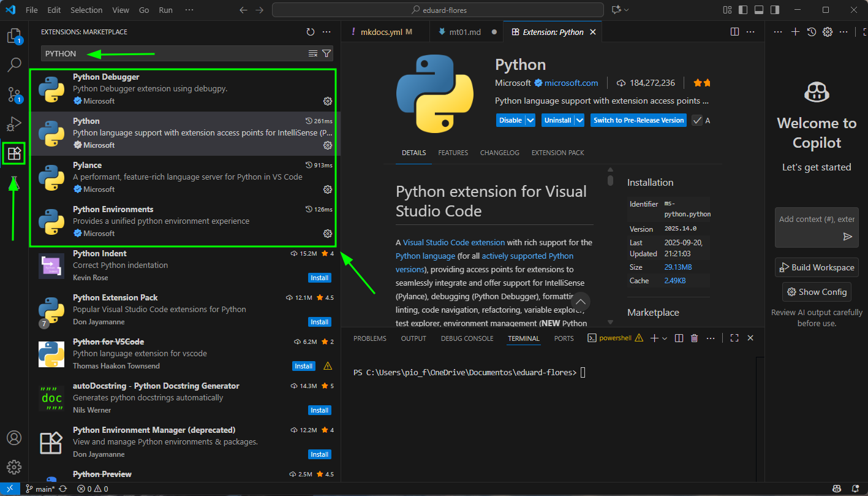Clear extensions search results icon

click(313, 53)
